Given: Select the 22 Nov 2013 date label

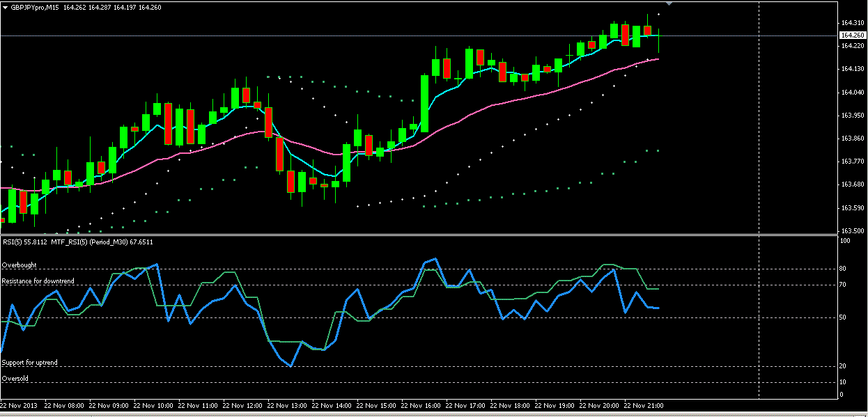Looking at the screenshot, I should pos(19,404).
